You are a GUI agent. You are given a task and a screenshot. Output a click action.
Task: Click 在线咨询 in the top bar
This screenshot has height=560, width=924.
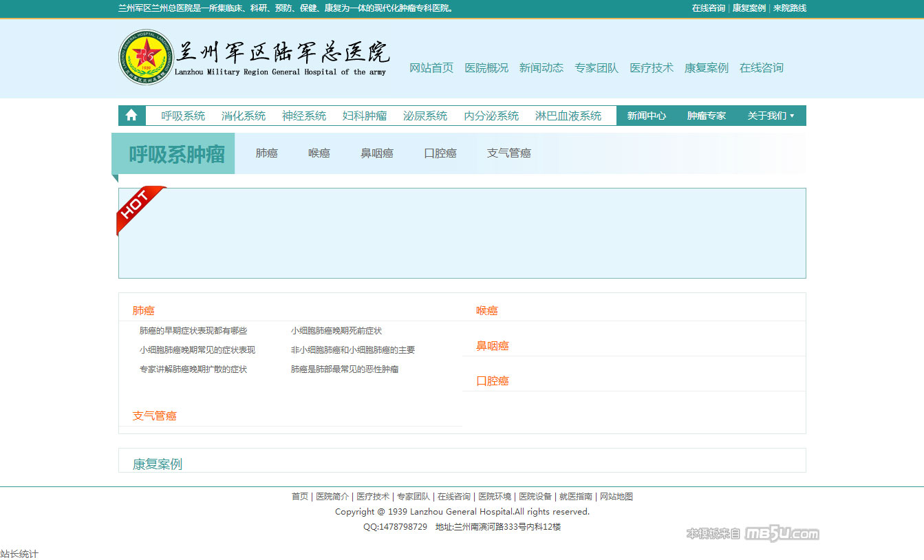tap(708, 8)
